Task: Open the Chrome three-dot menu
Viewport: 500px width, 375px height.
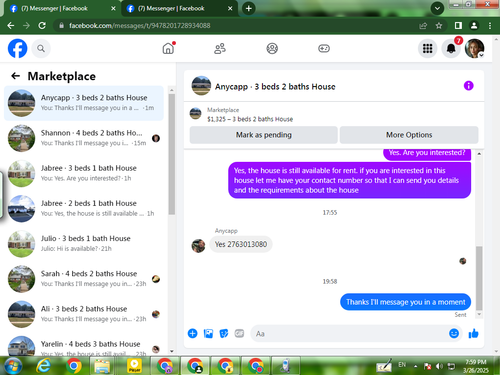Action: pyautogui.click(x=489, y=25)
